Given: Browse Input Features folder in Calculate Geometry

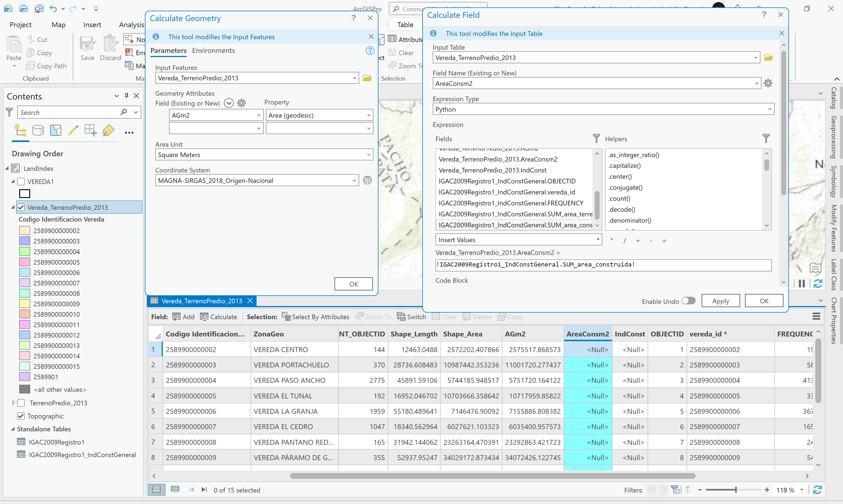Looking at the screenshot, I should point(367,78).
